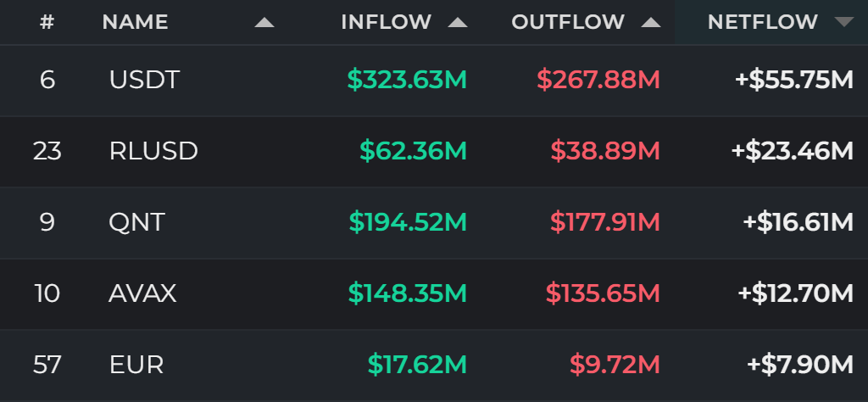868x402 pixels.
Task: Click QNT netflow value +$16.61M
Action: (798, 222)
